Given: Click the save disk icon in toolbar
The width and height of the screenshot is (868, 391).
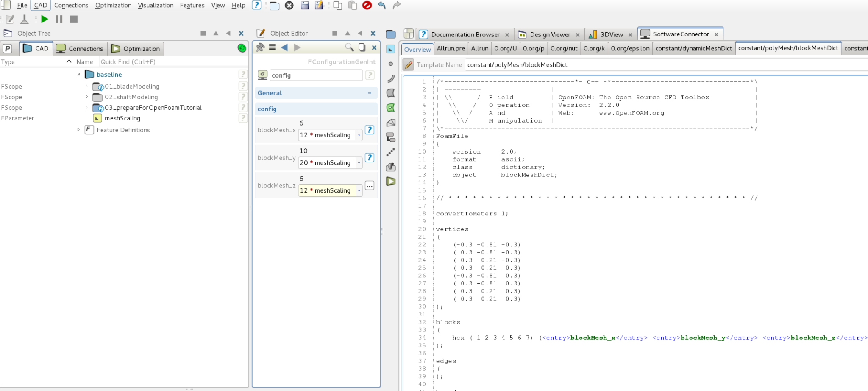Looking at the screenshot, I should (x=305, y=6).
